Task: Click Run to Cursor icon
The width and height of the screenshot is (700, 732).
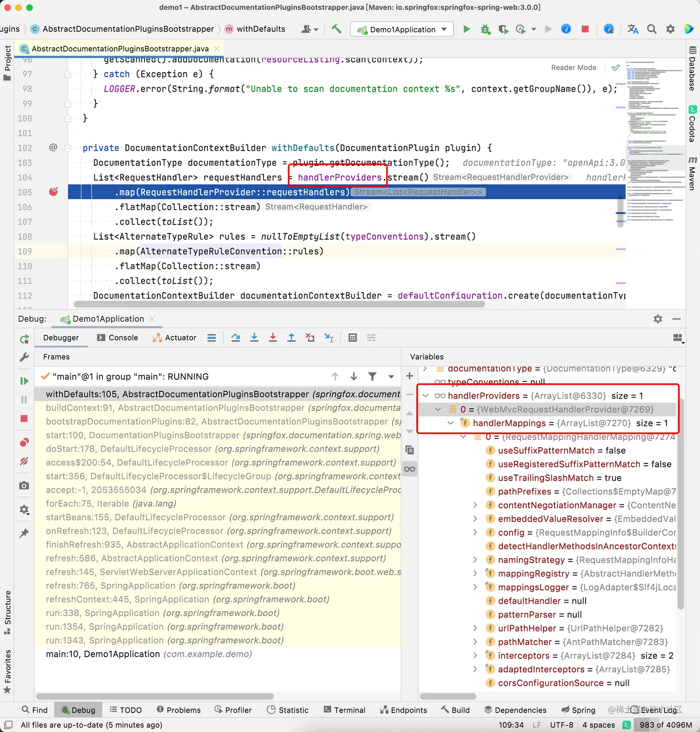Action: click(329, 338)
